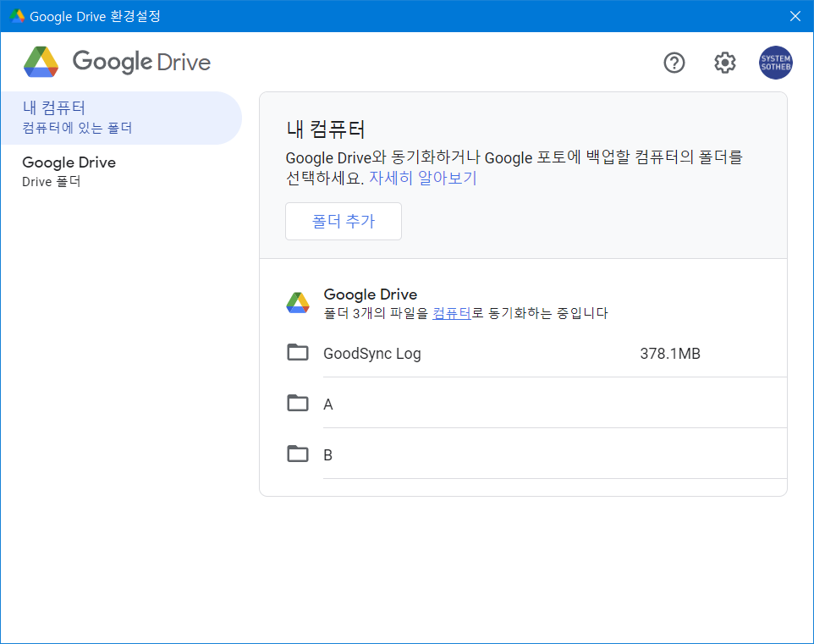
Task: Select the folder named A
Action: point(328,405)
